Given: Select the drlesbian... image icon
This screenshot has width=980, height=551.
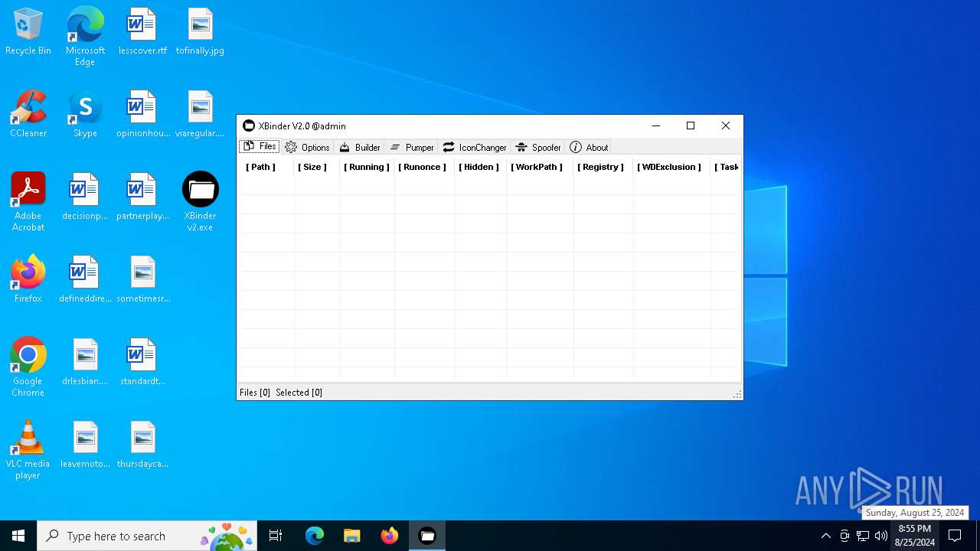Looking at the screenshot, I should [x=85, y=363].
